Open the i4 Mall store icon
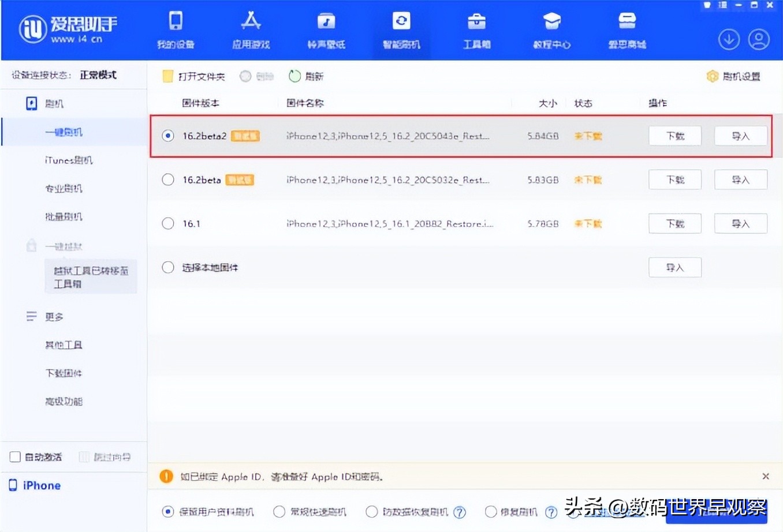 click(627, 29)
